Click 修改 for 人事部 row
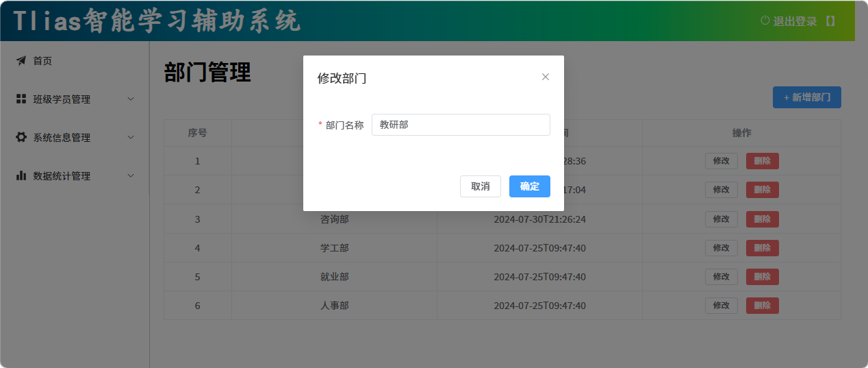 click(722, 306)
